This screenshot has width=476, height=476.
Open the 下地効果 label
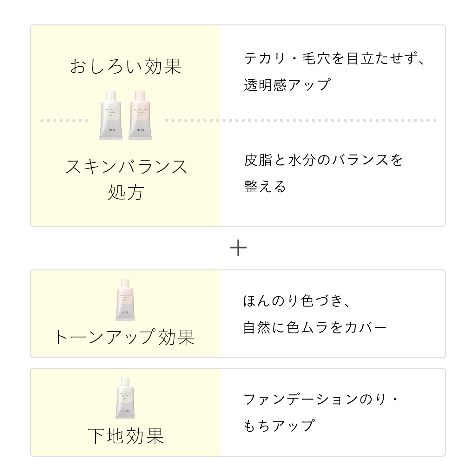(x=126, y=436)
